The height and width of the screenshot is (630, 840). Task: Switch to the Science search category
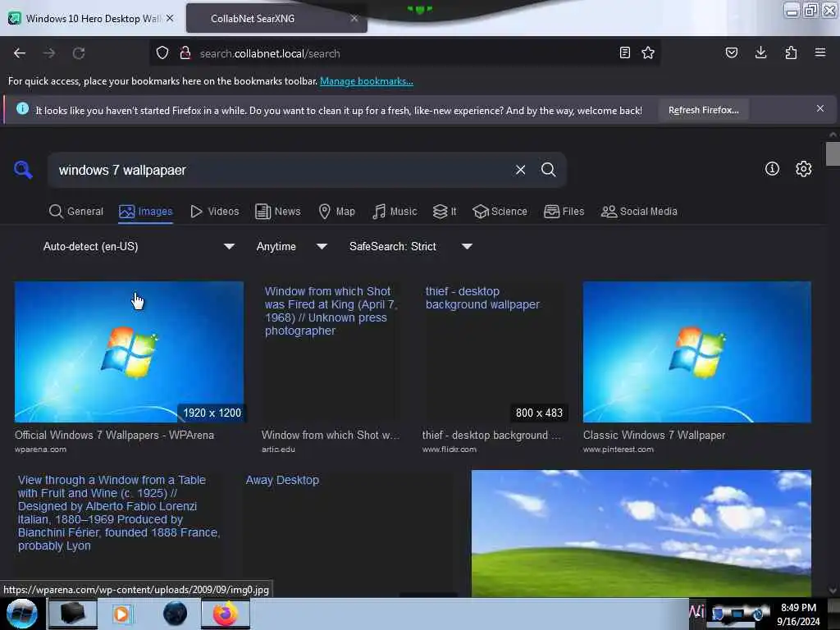tap(500, 211)
